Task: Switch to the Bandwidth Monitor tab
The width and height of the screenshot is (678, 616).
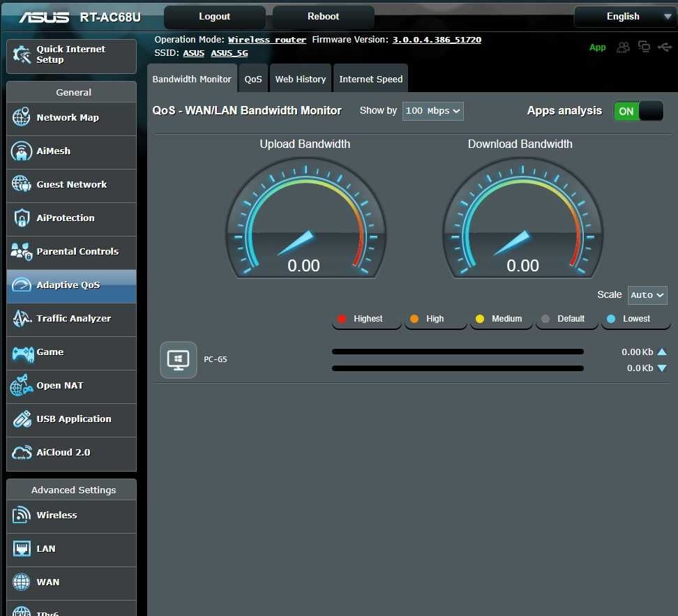Action: 192,79
